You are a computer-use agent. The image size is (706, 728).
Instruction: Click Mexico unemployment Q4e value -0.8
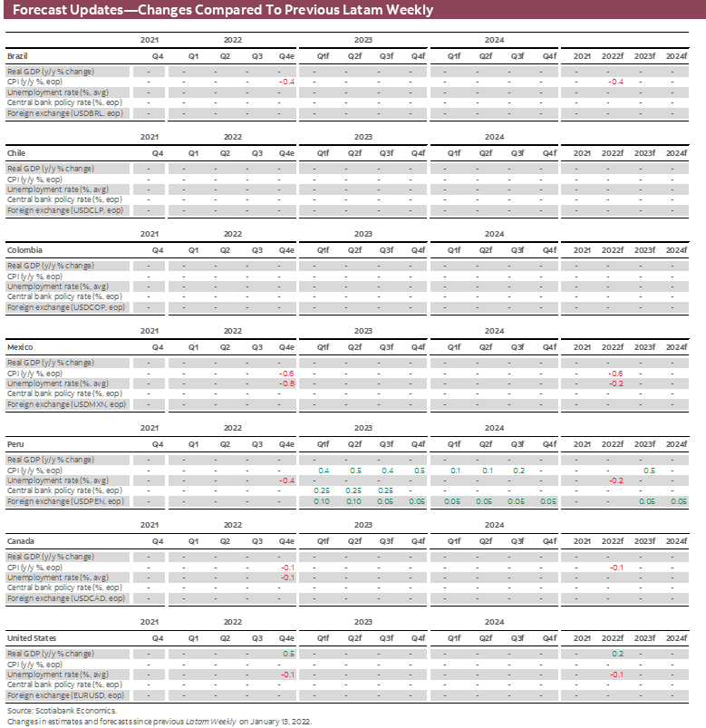287,384
